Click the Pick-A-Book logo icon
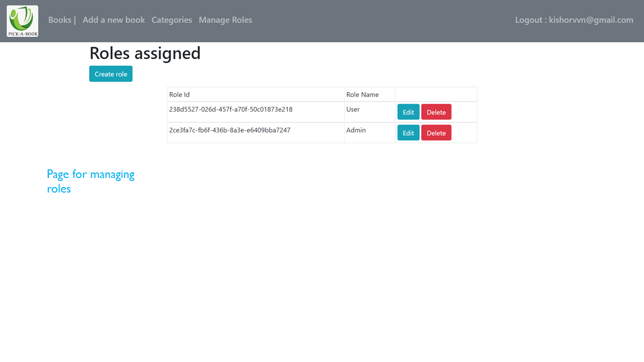Viewport: 644px width, 362px height. coord(23,21)
